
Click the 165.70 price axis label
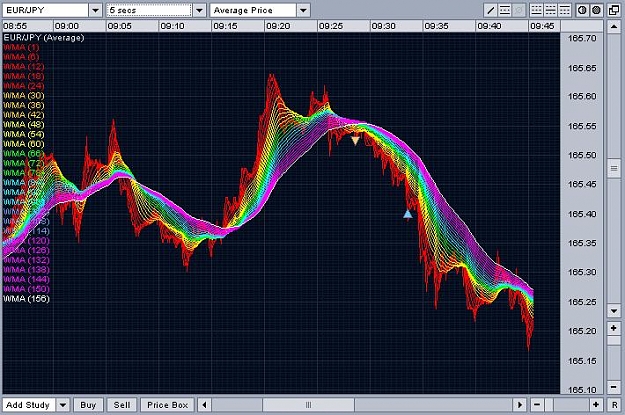click(582, 39)
